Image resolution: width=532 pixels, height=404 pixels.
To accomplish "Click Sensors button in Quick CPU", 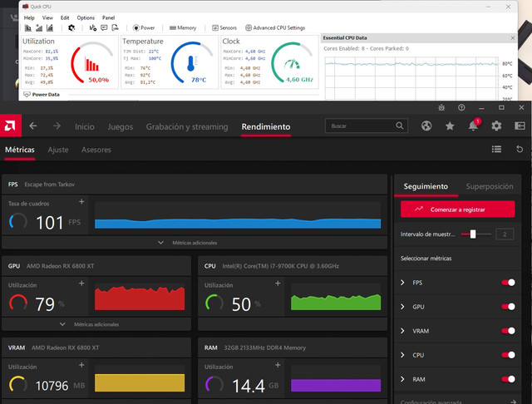I will click(224, 27).
